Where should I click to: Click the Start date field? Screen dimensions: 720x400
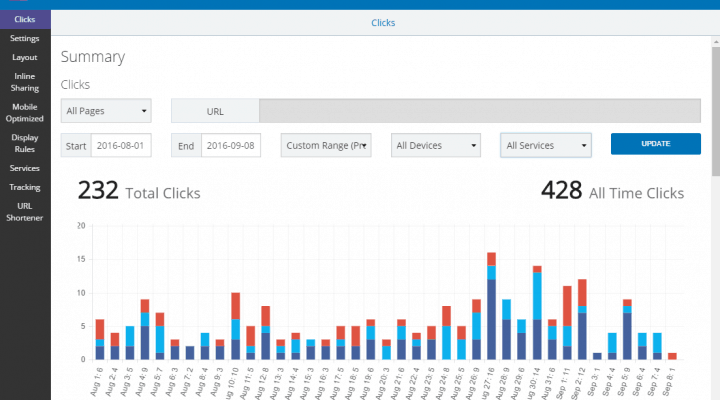pyautogui.click(x=120, y=145)
